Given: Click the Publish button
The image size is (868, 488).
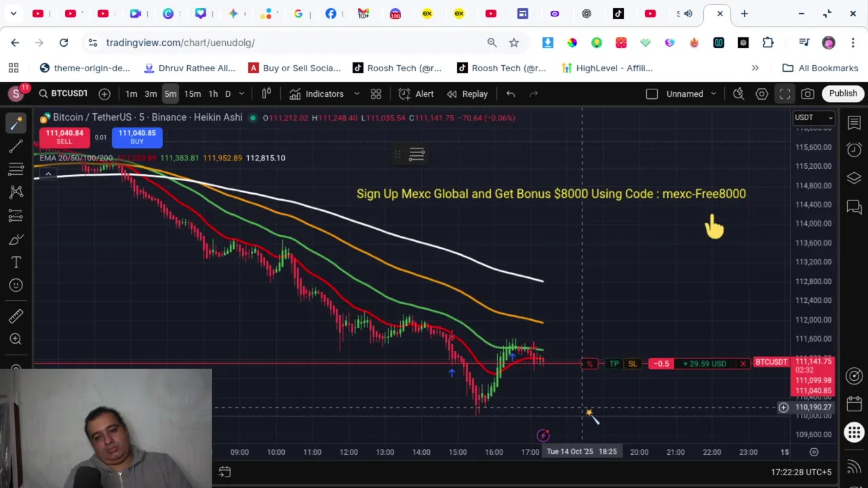Looking at the screenshot, I should coord(843,94).
